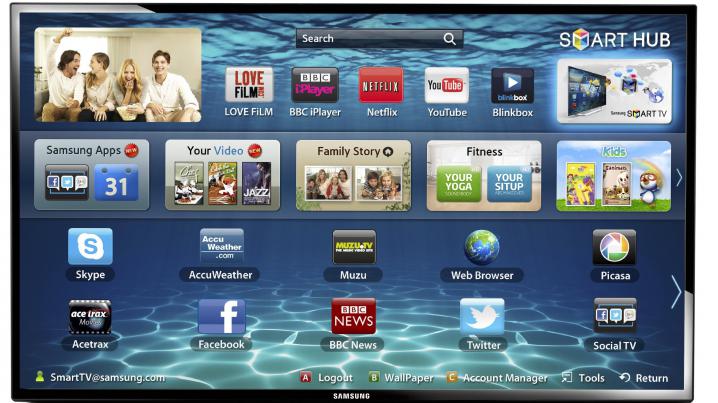Launch the Muzu TV app
Viewport: 718px width, 403px height.
pyautogui.click(x=354, y=247)
